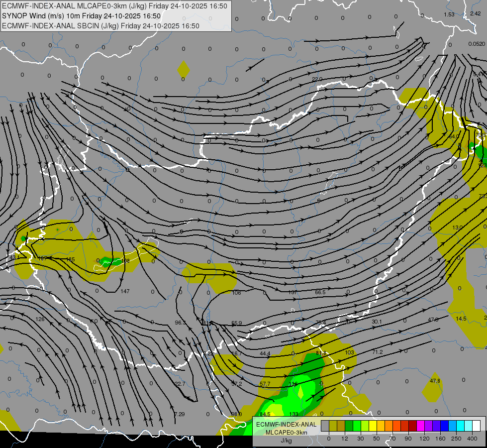Viewport: 487px width, 448px height.
Task: Select the dark red swatch right of the 90 tick
Action: point(413,426)
